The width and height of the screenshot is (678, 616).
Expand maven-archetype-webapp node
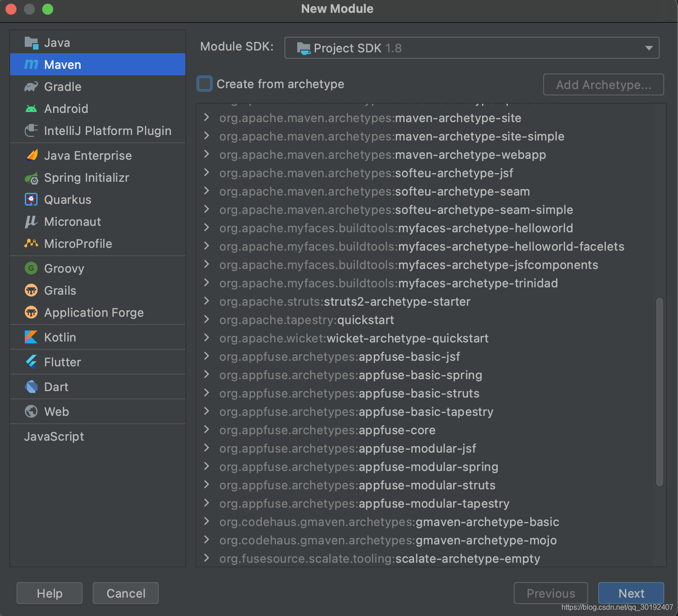coord(206,155)
